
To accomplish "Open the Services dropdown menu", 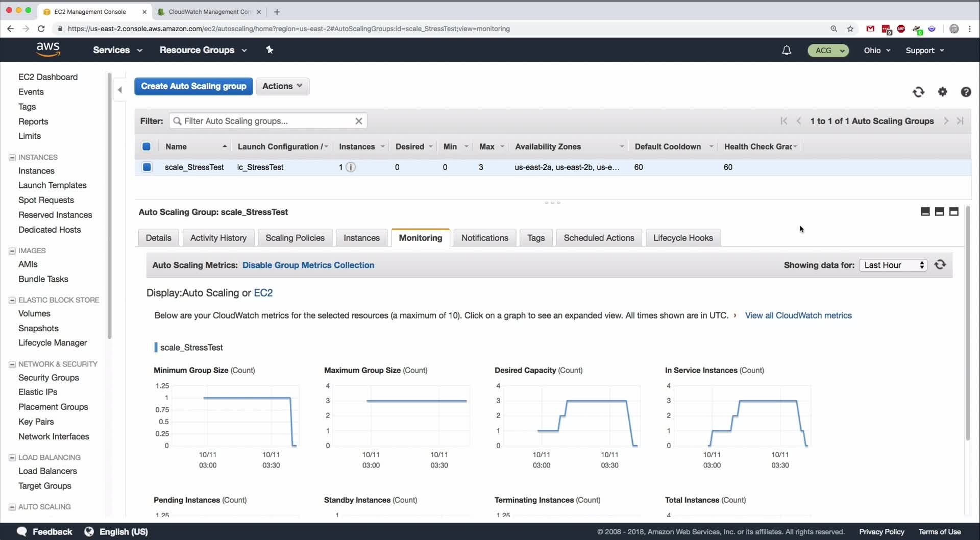I will pyautogui.click(x=117, y=50).
